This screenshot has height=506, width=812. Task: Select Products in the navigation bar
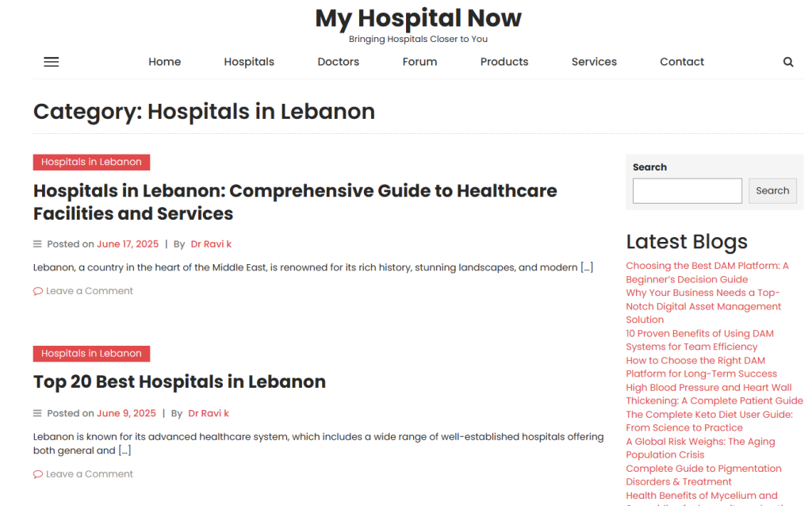pos(504,62)
